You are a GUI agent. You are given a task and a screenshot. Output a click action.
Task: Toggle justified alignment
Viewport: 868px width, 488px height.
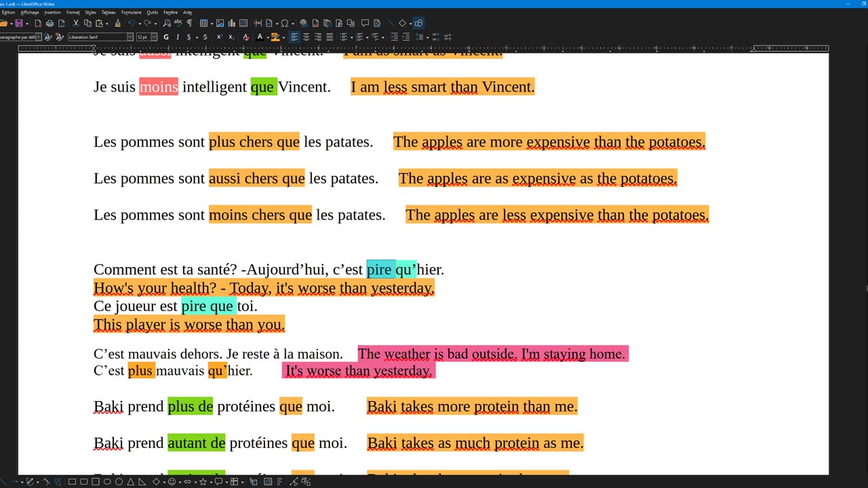[330, 37]
